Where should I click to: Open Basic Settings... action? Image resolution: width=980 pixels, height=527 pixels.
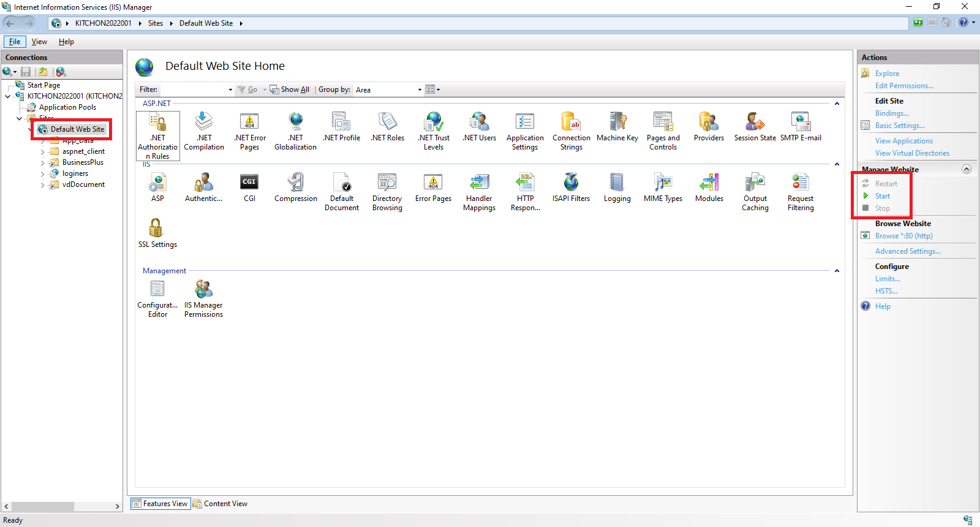pyautogui.click(x=900, y=126)
